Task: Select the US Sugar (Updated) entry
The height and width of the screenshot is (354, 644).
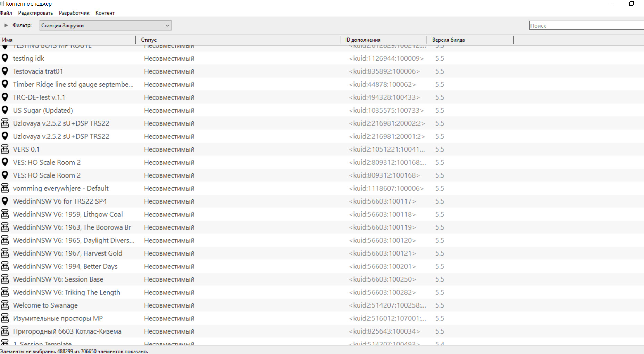Action: pyautogui.click(x=43, y=110)
